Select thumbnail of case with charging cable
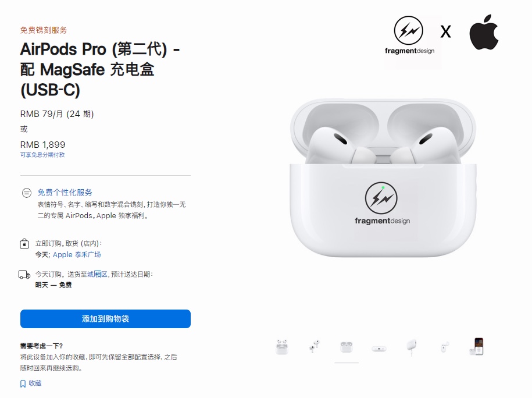Image resolution: width=532 pixels, height=398 pixels. [411, 347]
